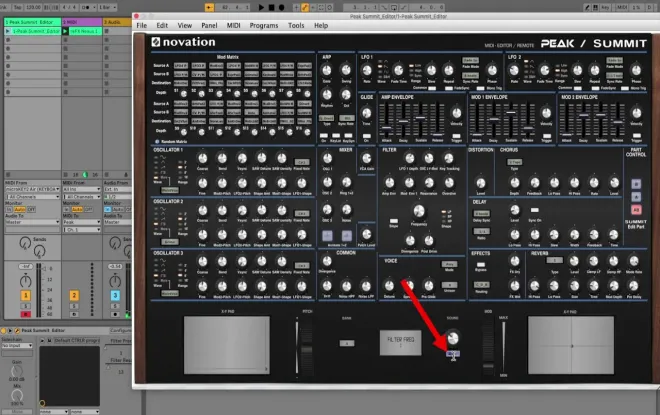Viewport: 660px width, 415px height.
Task: Open track 2 All Ins dropdown
Action: (82, 189)
